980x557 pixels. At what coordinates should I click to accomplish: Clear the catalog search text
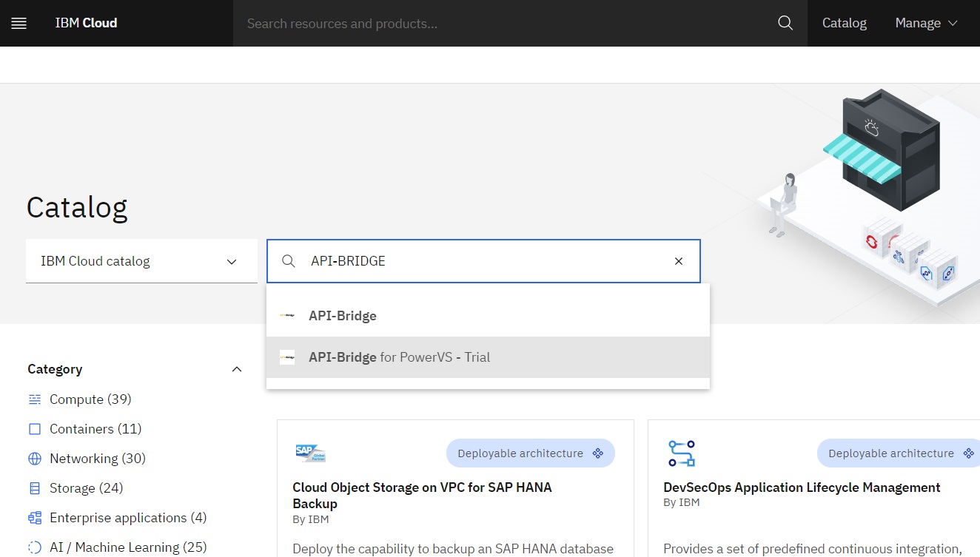tap(679, 261)
